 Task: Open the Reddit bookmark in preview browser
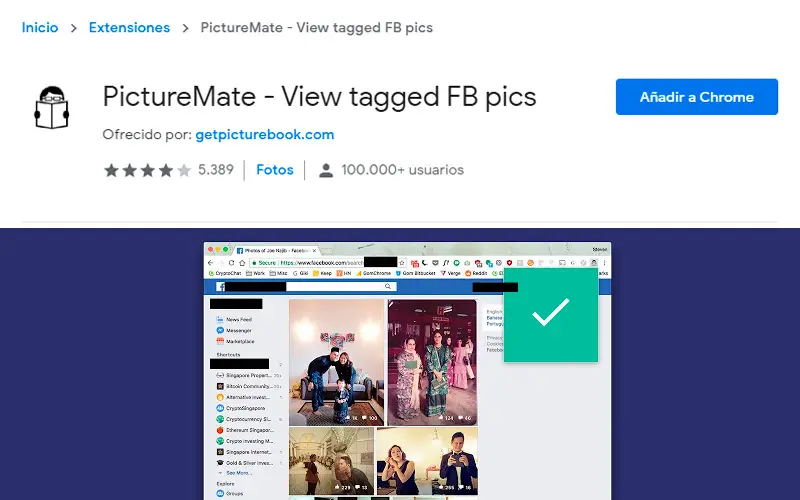(x=476, y=273)
